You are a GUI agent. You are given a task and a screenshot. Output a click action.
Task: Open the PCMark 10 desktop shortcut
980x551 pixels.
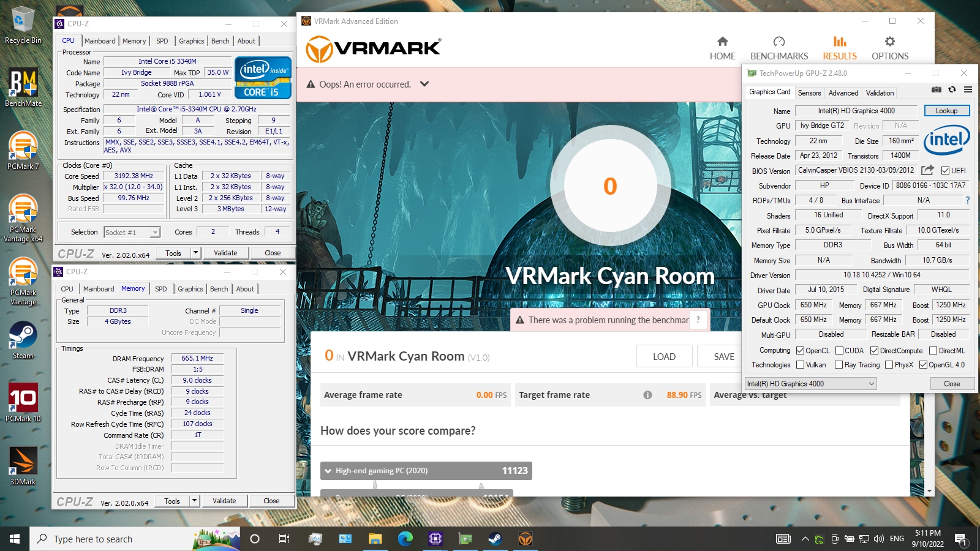coord(23,402)
